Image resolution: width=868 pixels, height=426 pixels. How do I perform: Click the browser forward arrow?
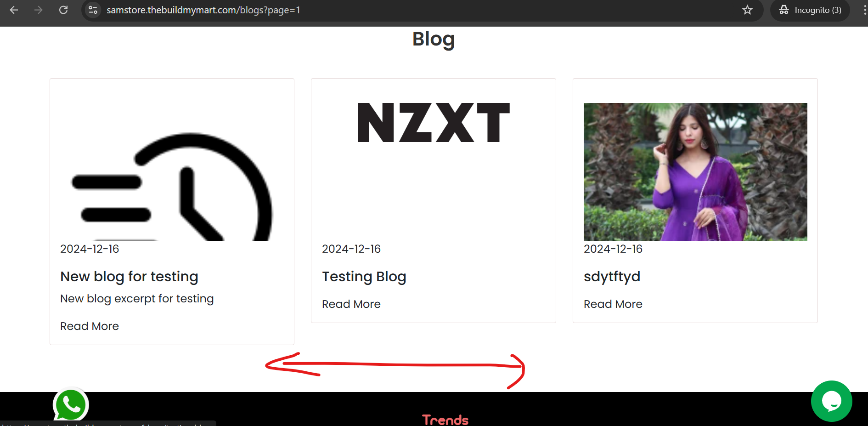coord(39,10)
